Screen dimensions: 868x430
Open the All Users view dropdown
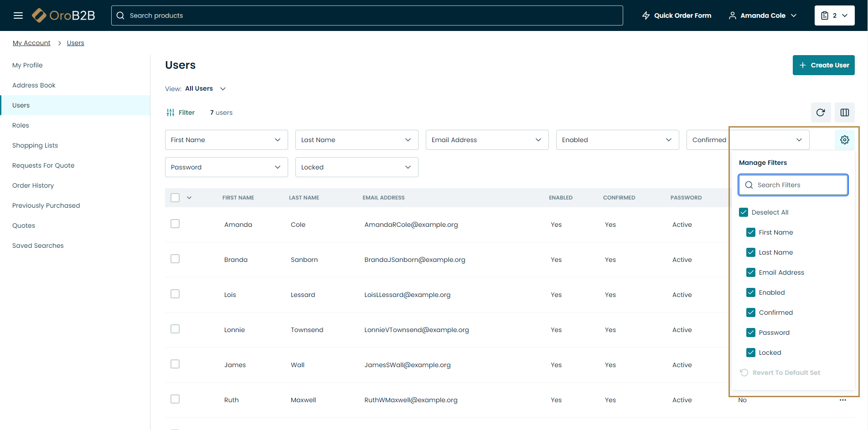coord(205,89)
